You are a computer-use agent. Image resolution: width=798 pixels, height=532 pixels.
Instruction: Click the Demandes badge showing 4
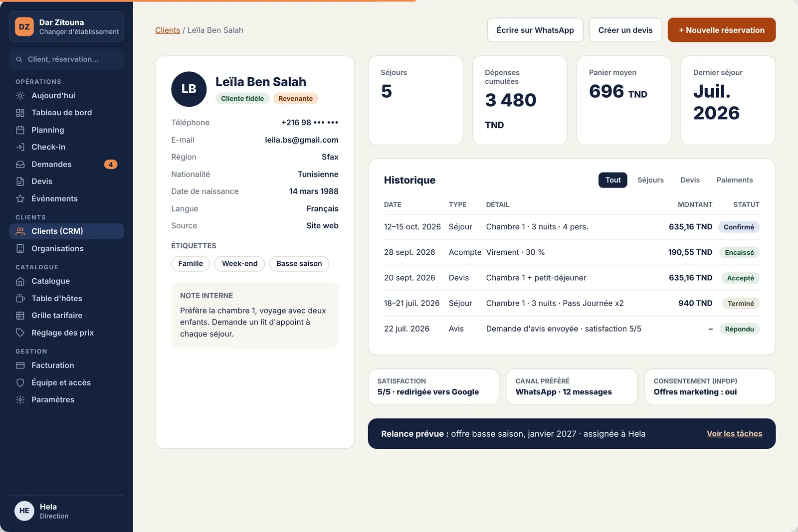pos(111,165)
